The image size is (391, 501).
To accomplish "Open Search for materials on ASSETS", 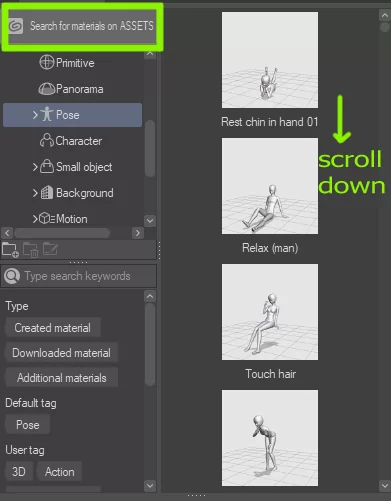I will (x=82, y=26).
